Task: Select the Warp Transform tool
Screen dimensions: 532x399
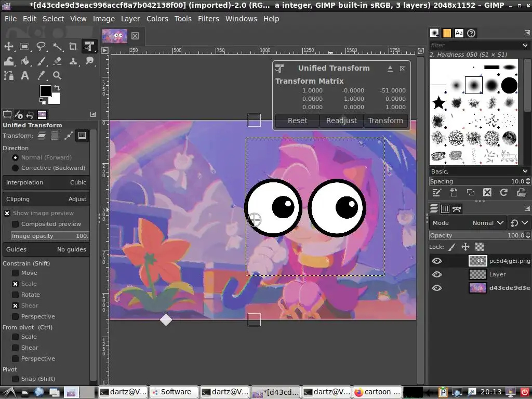Action: click(8, 61)
